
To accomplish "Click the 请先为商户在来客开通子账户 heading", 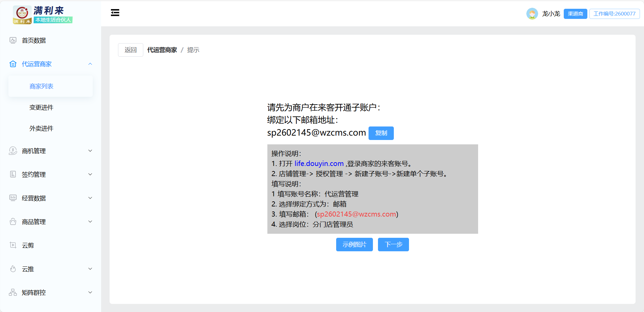I will [324, 108].
